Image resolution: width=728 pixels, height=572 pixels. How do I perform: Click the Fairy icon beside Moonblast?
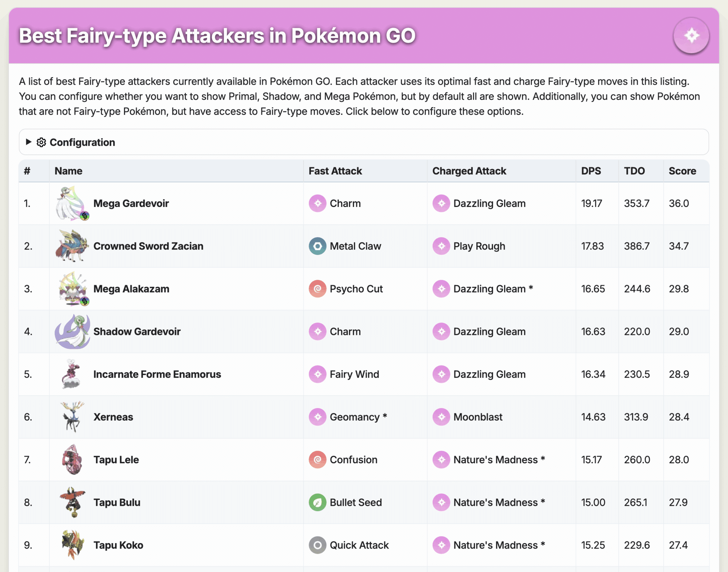click(441, 417)
